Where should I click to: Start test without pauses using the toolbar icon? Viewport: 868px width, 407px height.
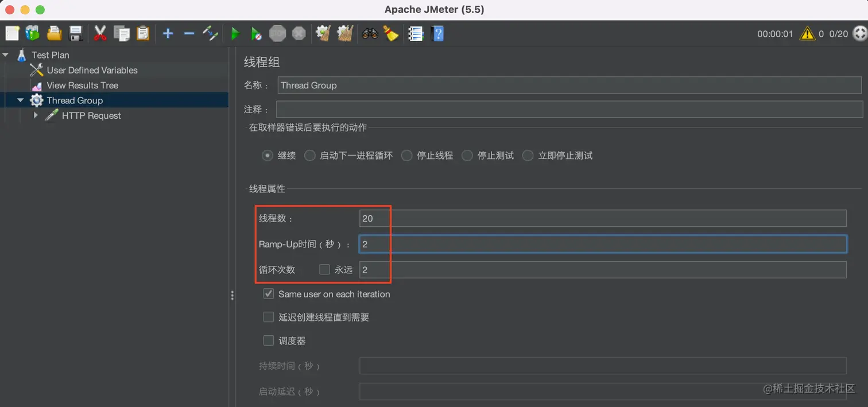click(257, 33)
